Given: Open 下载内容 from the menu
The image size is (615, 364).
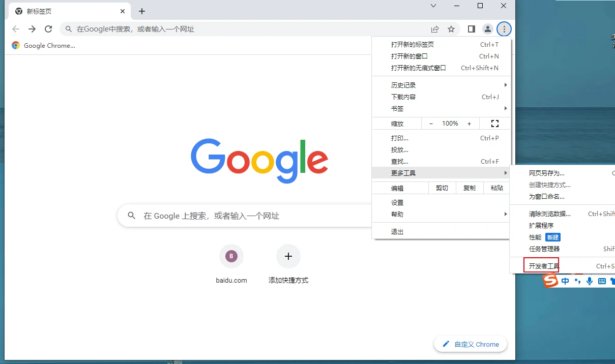Looking at the screenshot, I should click(441, 97).
